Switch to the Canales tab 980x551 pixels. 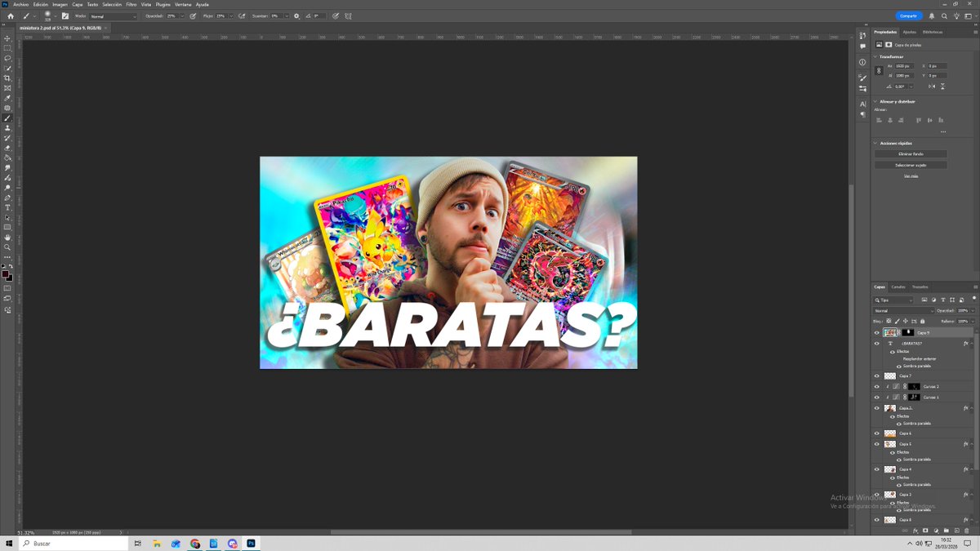[898, 287]
